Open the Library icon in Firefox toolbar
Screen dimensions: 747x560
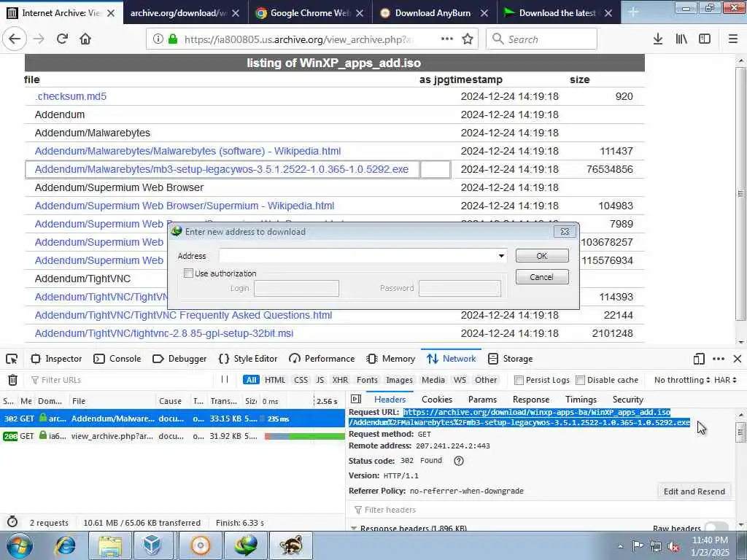click(x=681, y=39)
